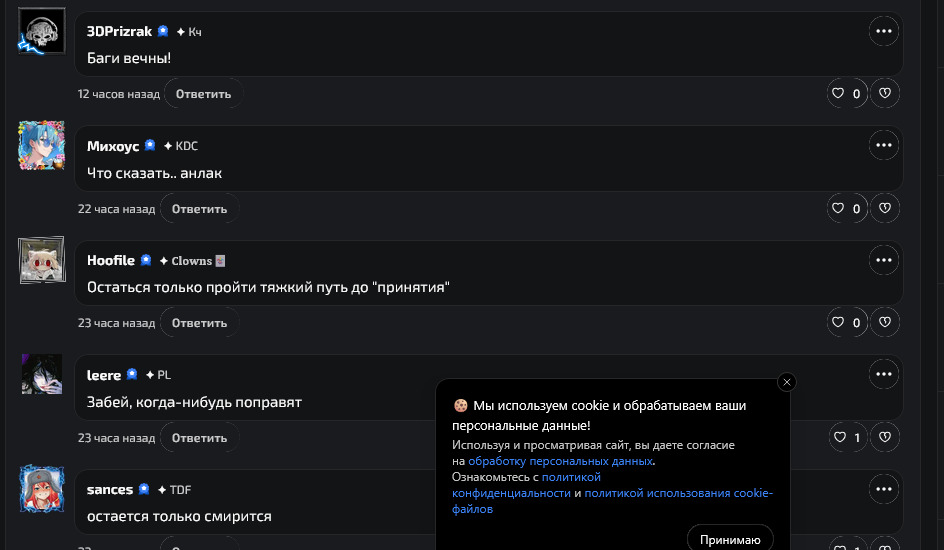Open options menu for leere's comment
This screenshot has width=944, height=550.
click(883, 375)
